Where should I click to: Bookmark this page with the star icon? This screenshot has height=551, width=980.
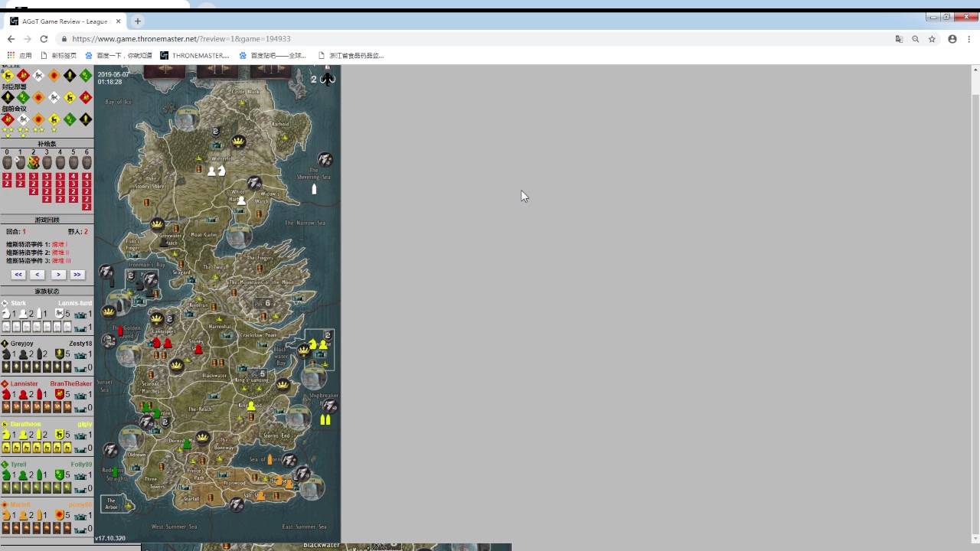pos(932,39)
